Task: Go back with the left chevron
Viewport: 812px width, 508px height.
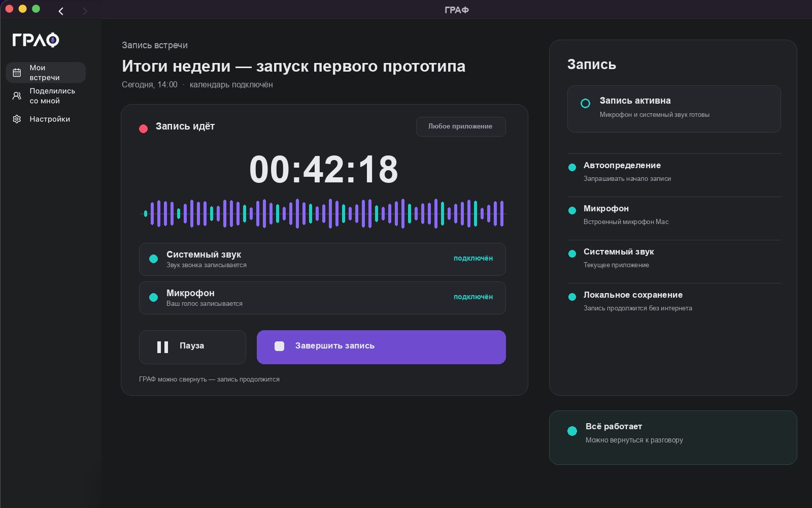Action: pos(61,11)
